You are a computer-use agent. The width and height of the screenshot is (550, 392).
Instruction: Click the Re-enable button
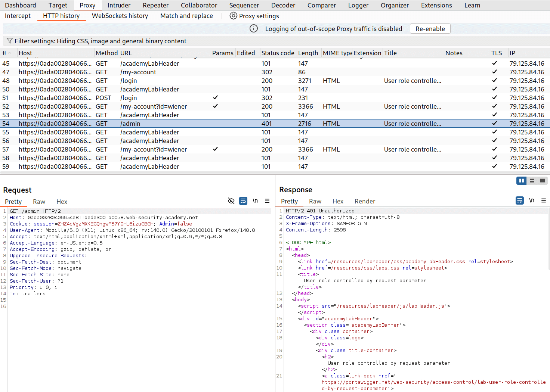430,28
